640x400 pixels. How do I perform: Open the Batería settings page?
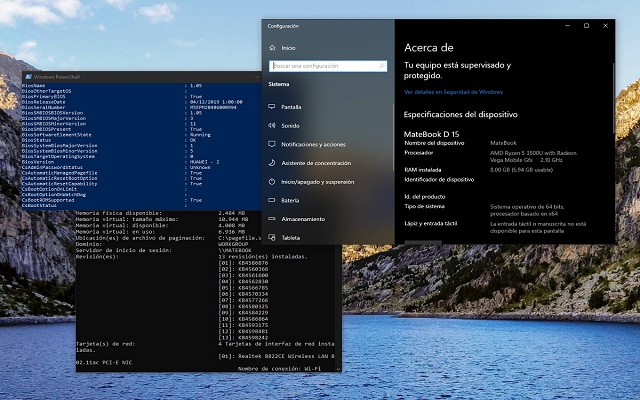click(284, 200)
